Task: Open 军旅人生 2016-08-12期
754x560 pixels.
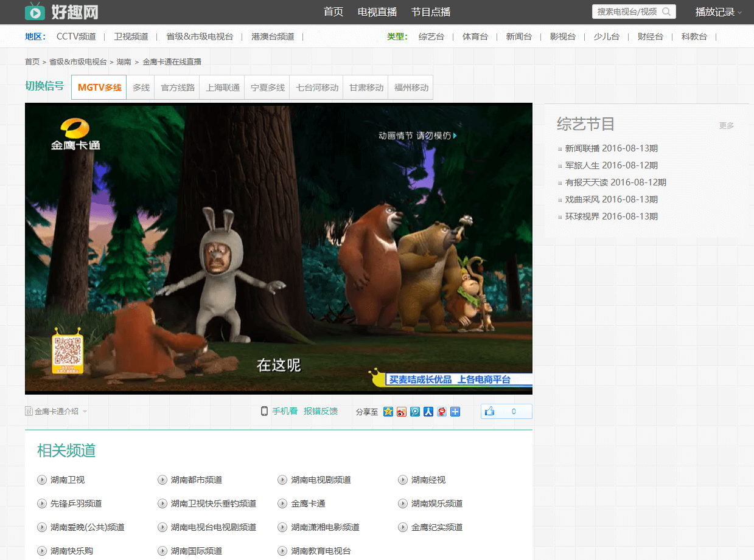Action: (612, 165)
